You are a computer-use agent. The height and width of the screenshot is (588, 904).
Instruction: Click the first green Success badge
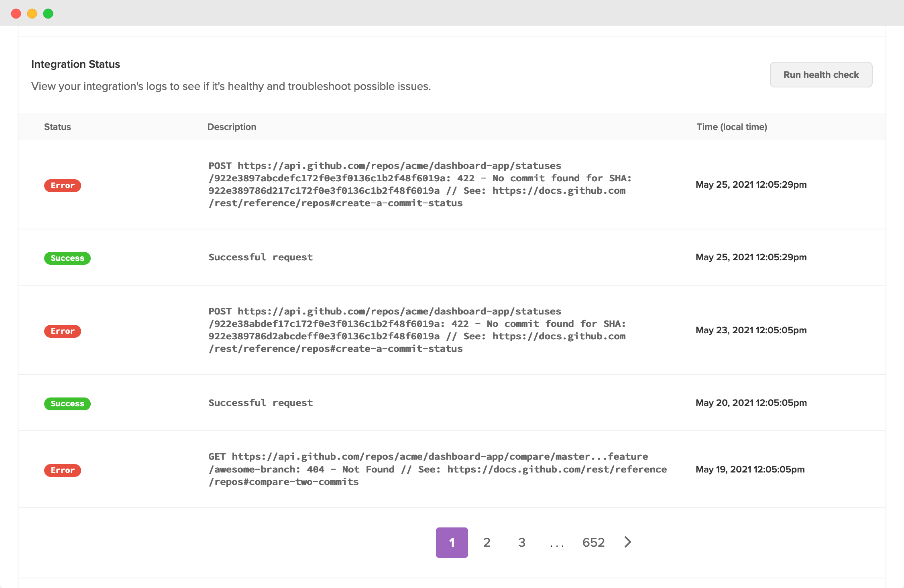(67, 258)
